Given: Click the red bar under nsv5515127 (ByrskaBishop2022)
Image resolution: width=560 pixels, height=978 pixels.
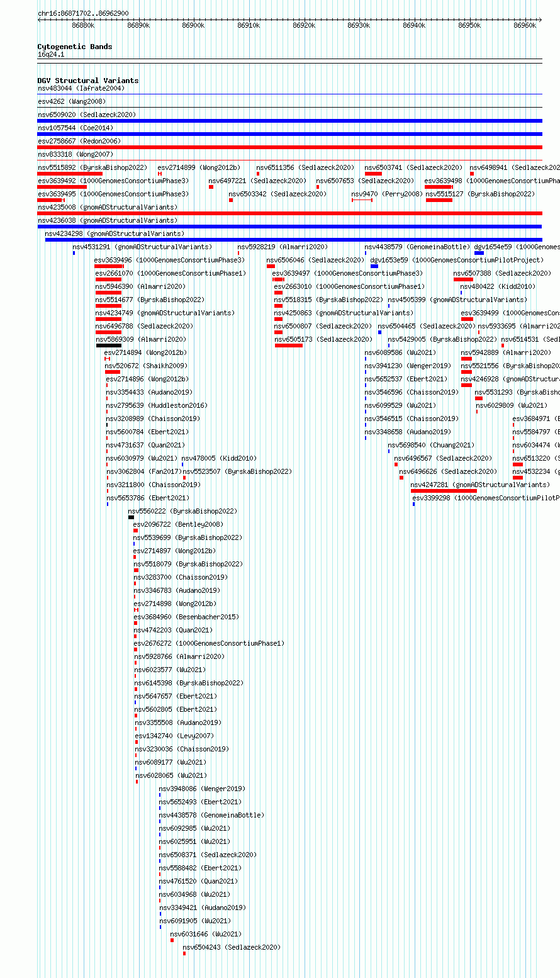Looking at the screenshot, I should (439, 200).
